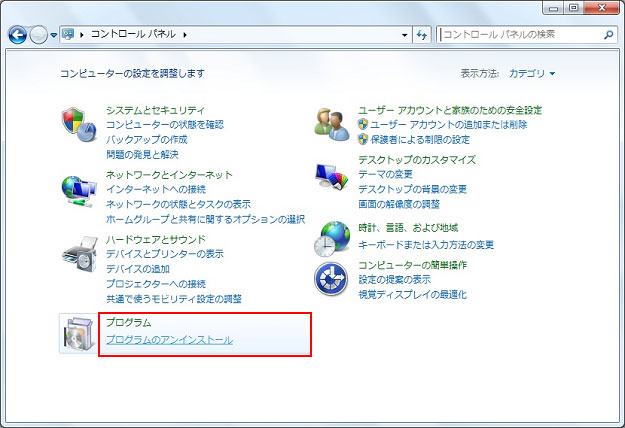Open ネットワークの状態とタスクの表示
The image size is (625, 428).
pos(179,204)
